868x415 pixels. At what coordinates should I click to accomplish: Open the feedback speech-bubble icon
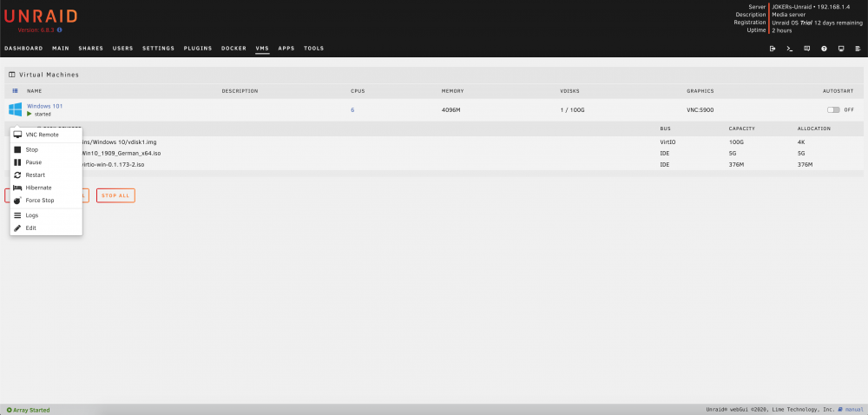pos(807,49)
